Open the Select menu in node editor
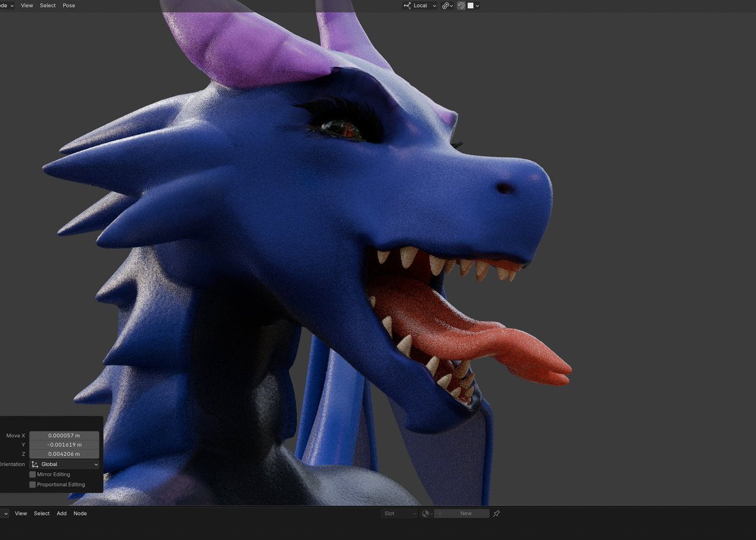Viewport: 756px width, 540px height. (x=42, y=514)
